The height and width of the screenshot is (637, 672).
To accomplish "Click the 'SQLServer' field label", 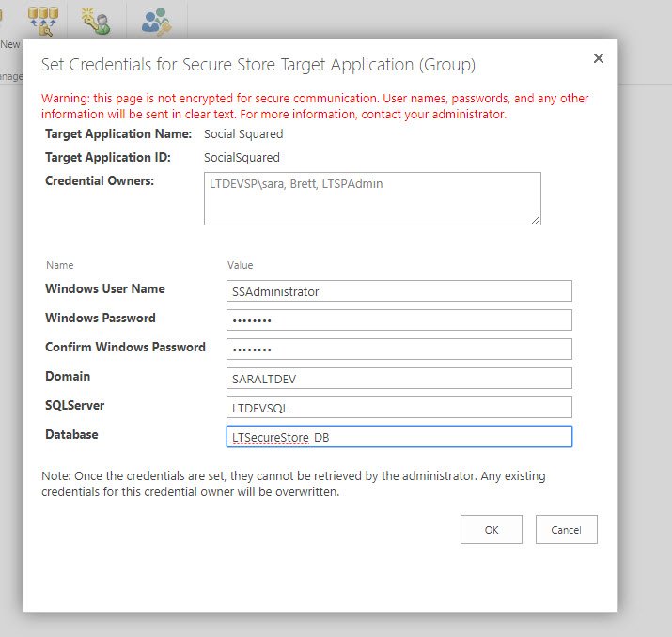I will [x=75, y=405].
